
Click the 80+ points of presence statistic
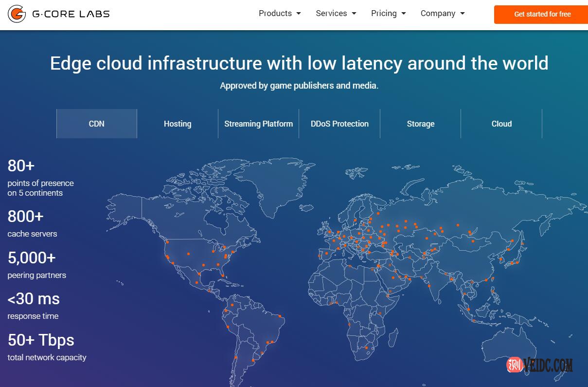pos(40,177)
